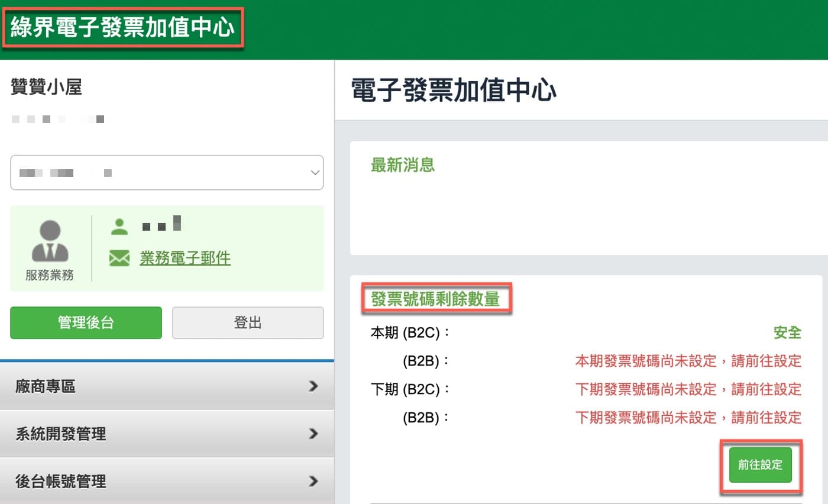Viewport: 828px width, 504px height.
Task: Click the chevron beside 後台帳號管理
Action: pos(313,481)
